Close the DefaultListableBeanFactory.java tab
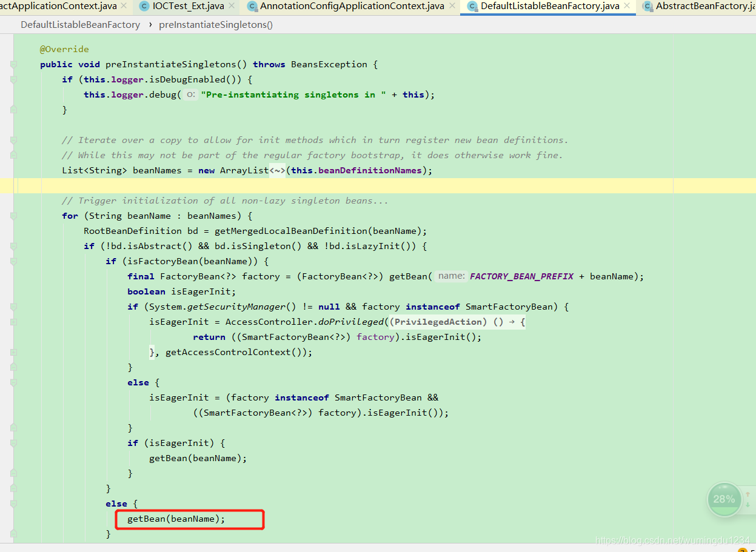This screenshot has height=552, width=756. pyautogui.click(x=627, y=6)
